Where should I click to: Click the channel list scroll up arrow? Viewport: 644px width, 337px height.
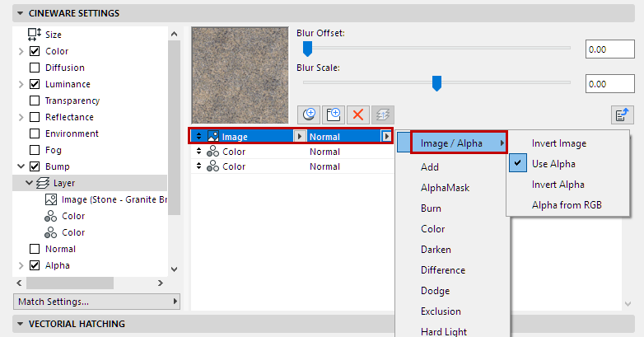point(174,34)
